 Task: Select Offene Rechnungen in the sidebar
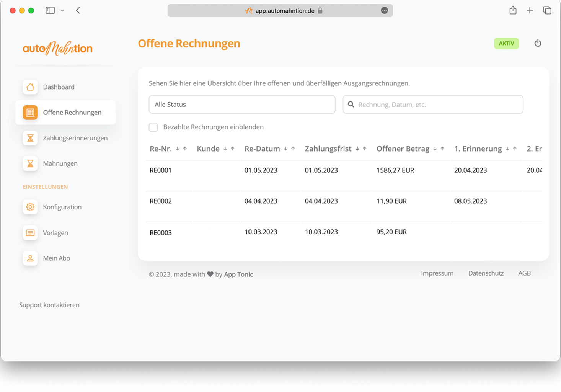click(x=72, y=113)
